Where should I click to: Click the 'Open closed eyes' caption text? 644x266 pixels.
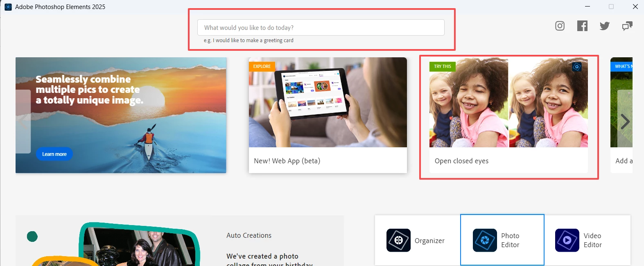(x=461, y=161)
